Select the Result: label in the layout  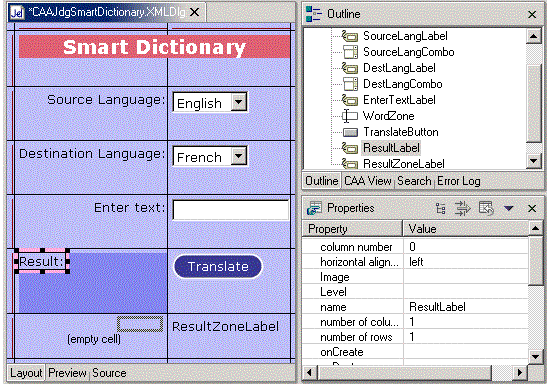(x=42, y=262)
